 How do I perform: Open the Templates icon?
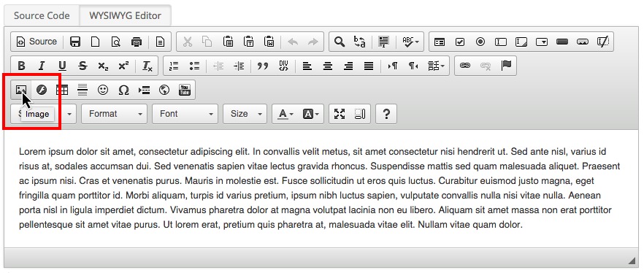pyautogui.click(x=160, y=42)
